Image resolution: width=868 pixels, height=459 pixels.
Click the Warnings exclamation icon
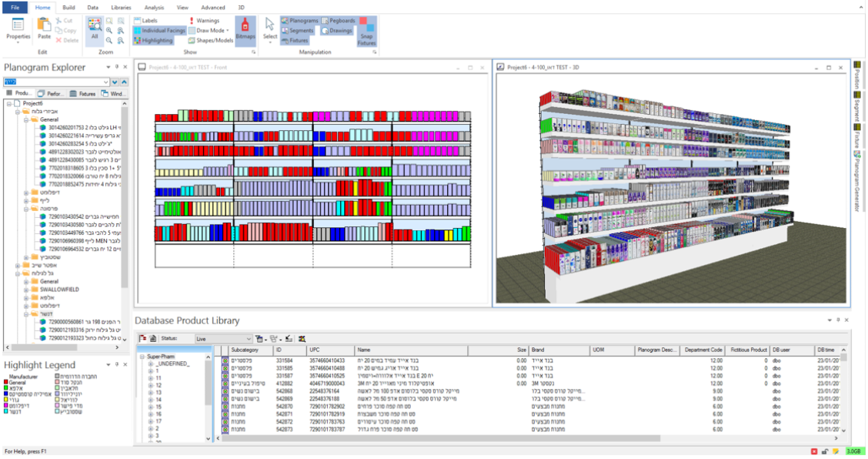click(192, 21)
